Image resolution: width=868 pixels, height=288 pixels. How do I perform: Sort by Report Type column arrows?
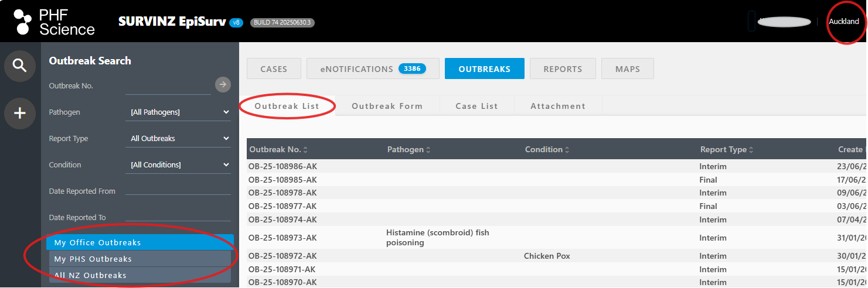pyautogui.click(x=751, y=150)
